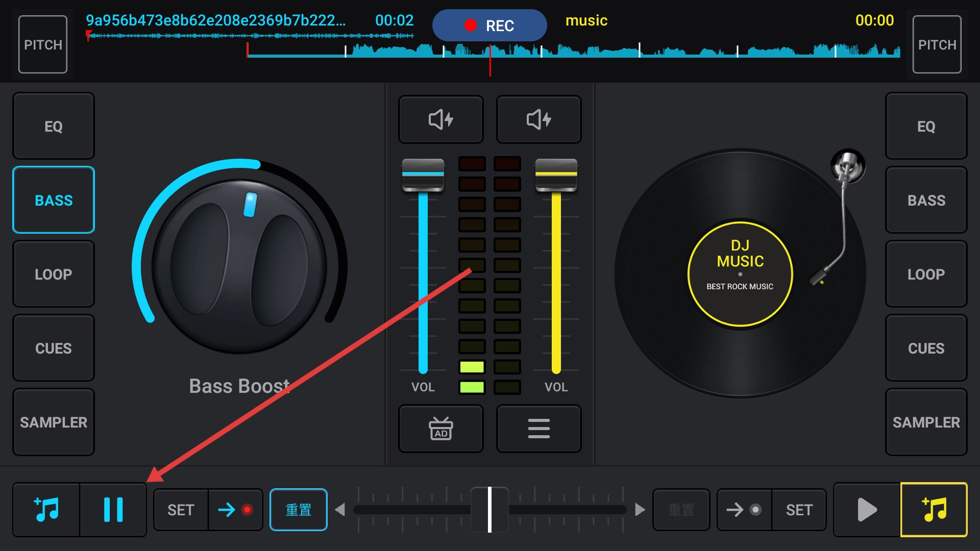Open the AD gift box icon
This screenshot has height=551, width=980.
coord(440,429)
